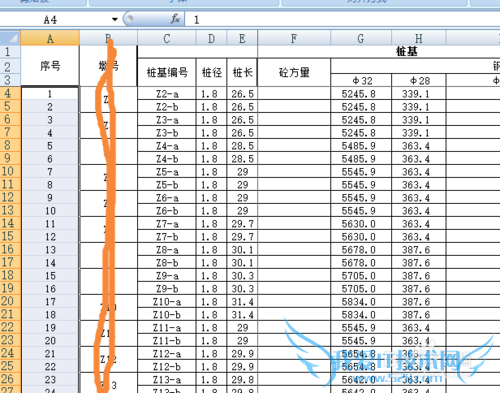Select cell Z9-a
This screenshot has height=393, width=500.
(167, 276)
